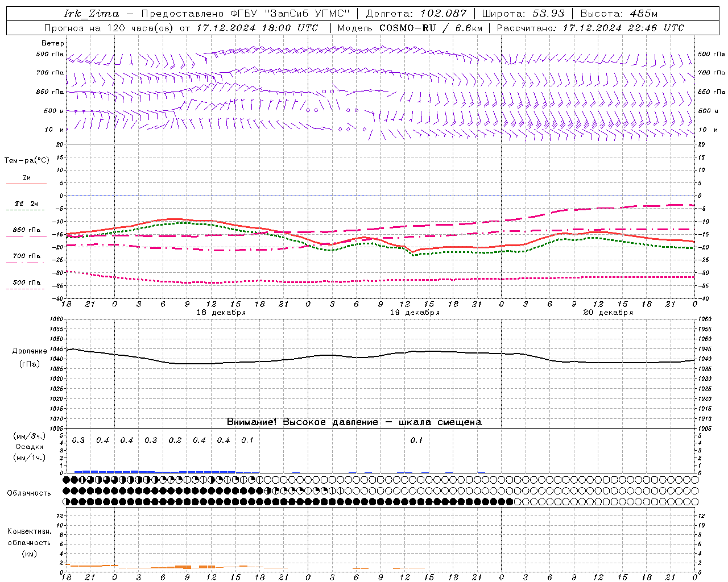
Task: Click the "10 м" wind level label on left
Action: (x=55, y=130)
